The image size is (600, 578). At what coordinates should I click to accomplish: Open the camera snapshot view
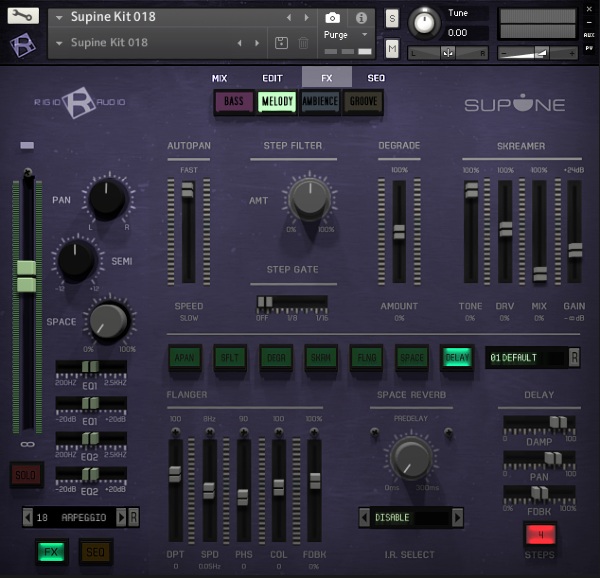(332, 18)
